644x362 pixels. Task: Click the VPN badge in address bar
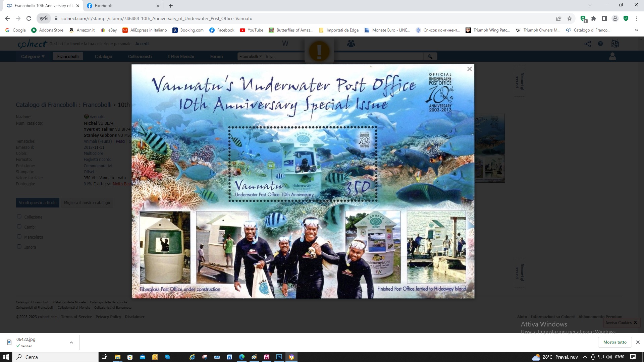click(44, 18)
